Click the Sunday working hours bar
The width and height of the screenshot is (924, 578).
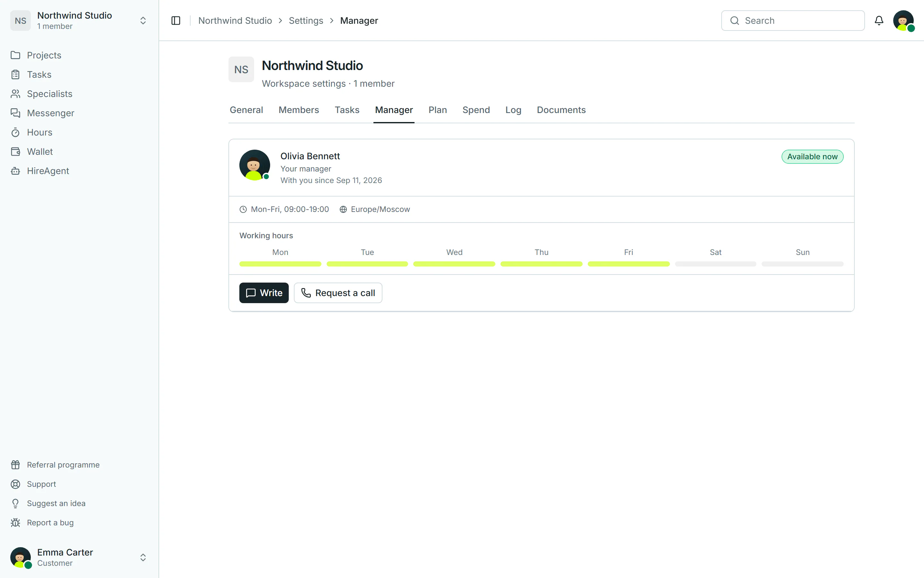point(803,264)
